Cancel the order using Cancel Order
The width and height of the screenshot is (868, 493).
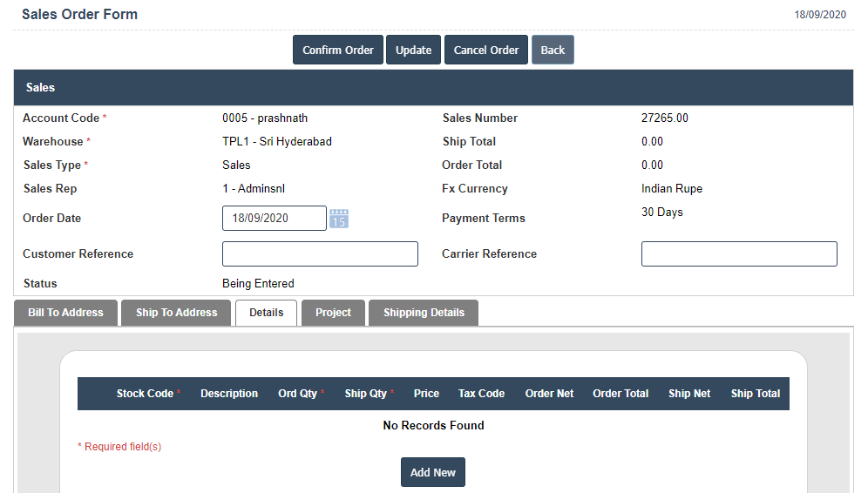coord(486,50)
